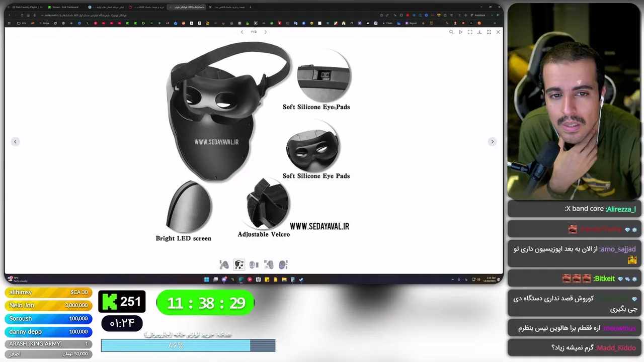Reload the sedayaval.ir page
The height and width of the screenshot is (362, 644).
(x=23, y=15)
